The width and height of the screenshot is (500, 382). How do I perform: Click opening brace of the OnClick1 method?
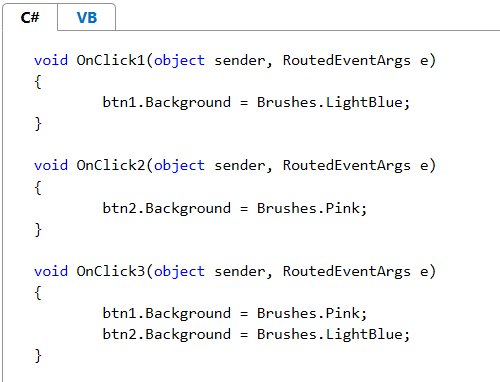click(38, 82)
